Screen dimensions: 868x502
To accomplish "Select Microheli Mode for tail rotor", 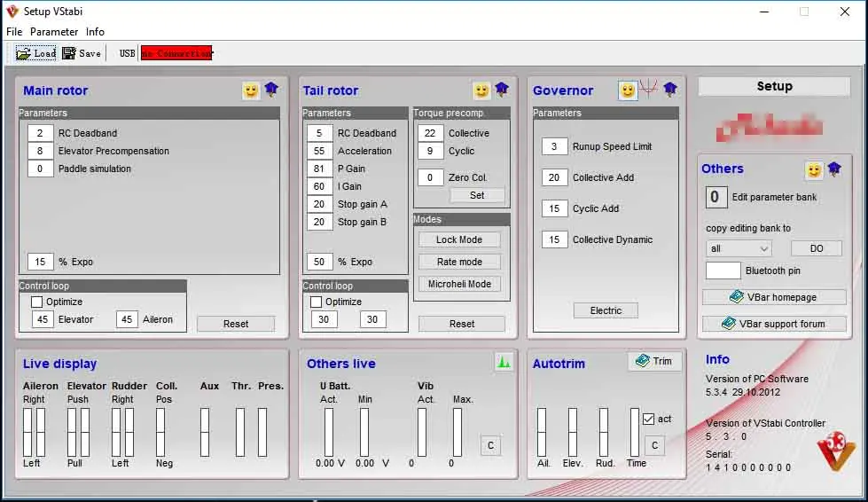I will (x=459, y=284).
